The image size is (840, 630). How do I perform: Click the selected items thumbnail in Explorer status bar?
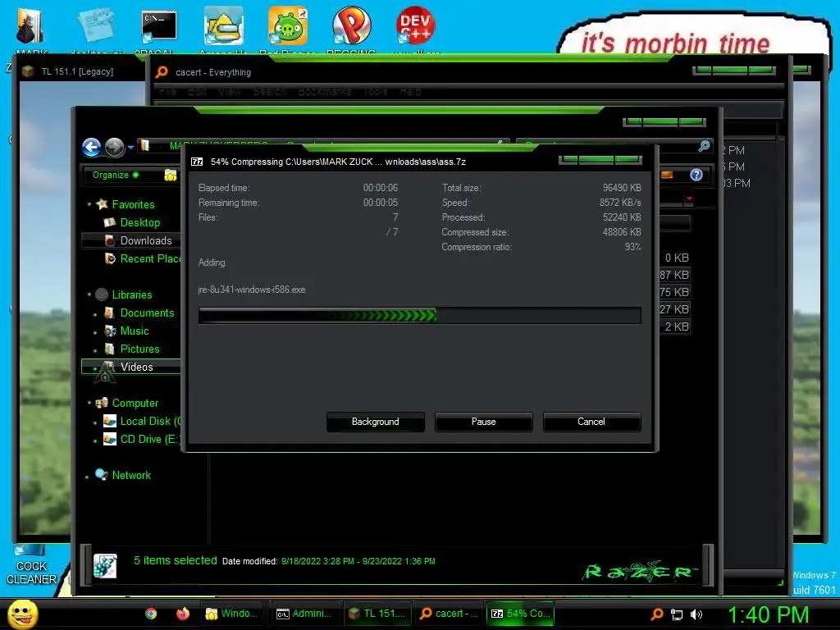[x=105, y=566]
